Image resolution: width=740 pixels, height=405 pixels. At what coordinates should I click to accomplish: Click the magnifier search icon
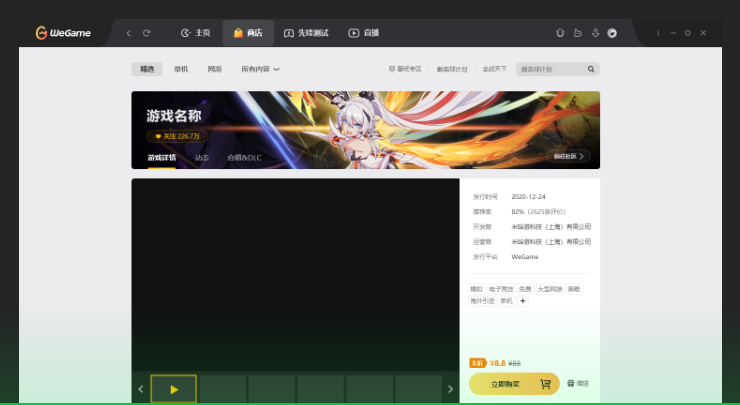(x=591, y=69)
